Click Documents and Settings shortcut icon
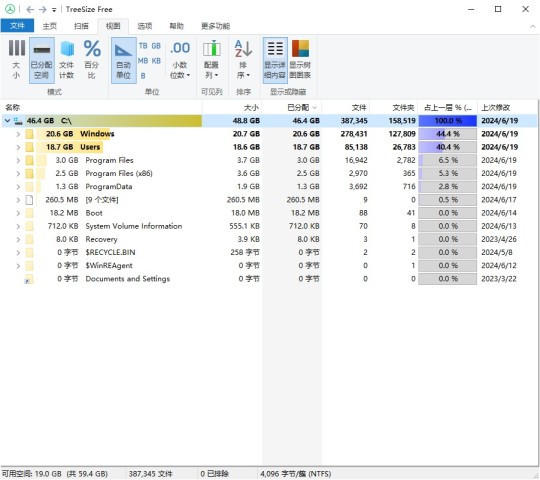 [x=29, y=279]
